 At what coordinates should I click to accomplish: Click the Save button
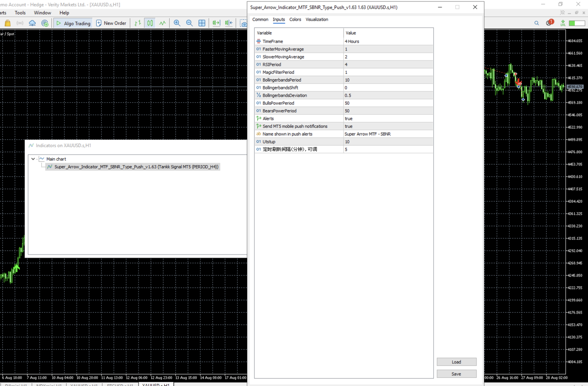coord(456,374)
